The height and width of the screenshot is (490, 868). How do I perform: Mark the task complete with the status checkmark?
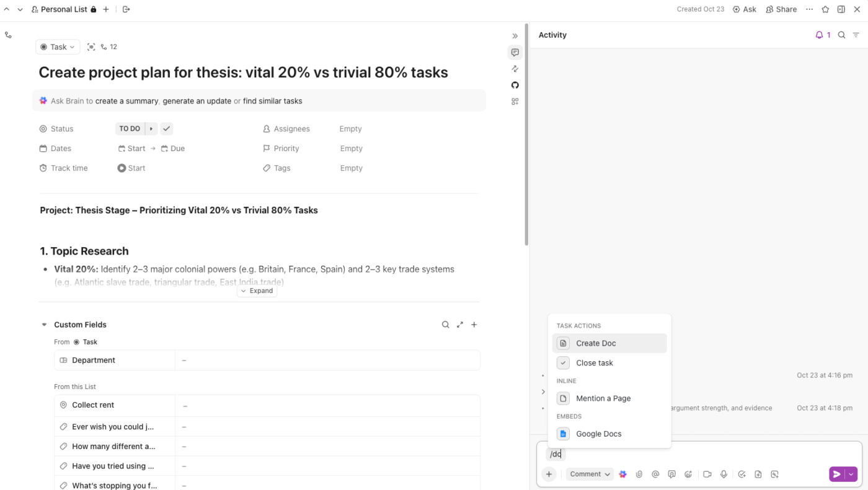pos(166,129)
